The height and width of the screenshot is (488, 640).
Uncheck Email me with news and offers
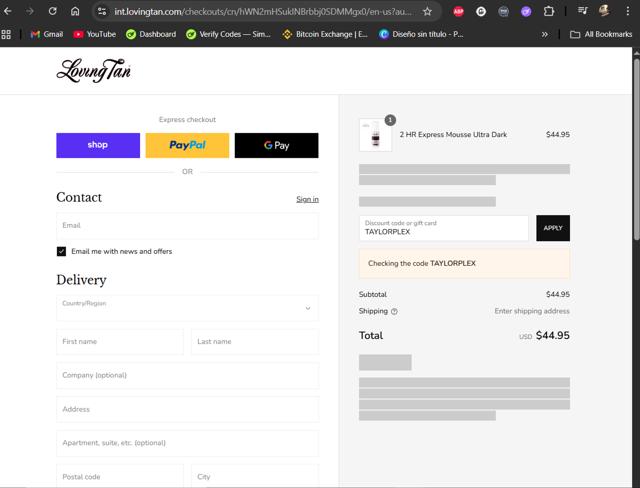pyautogui.click(x=61, y=251)
